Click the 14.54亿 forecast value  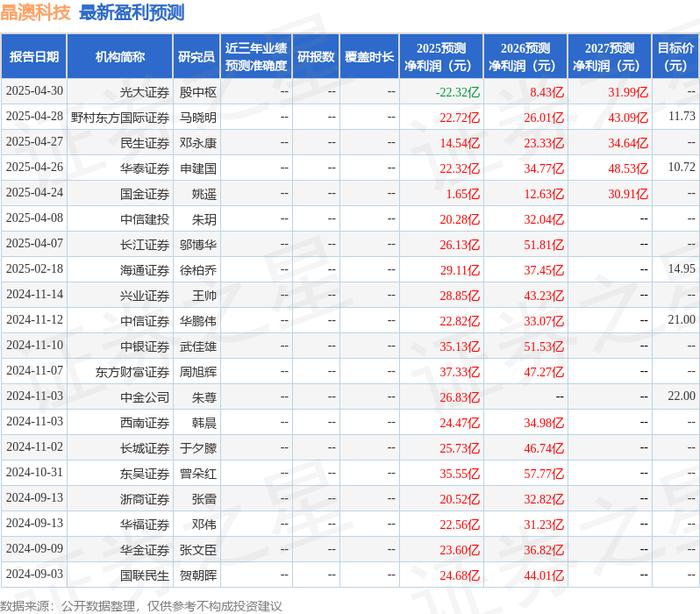[x=459, y=143]
